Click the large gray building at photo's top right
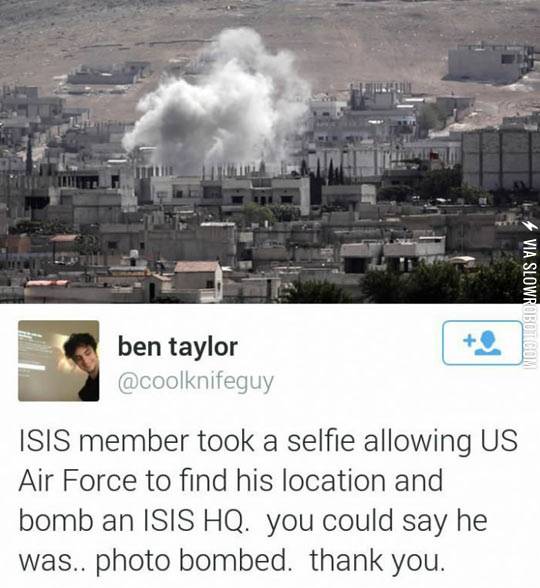This screenshot has width=540, height=588. pos(488,63)
